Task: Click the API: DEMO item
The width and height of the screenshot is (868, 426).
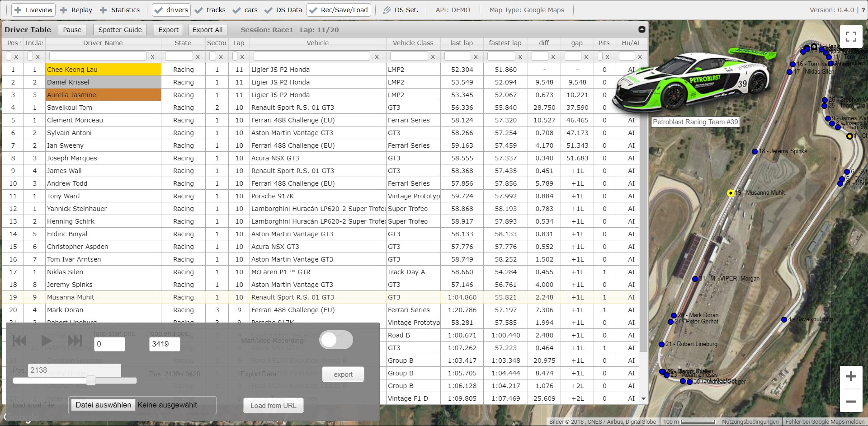Action: (x=453, y=10)
